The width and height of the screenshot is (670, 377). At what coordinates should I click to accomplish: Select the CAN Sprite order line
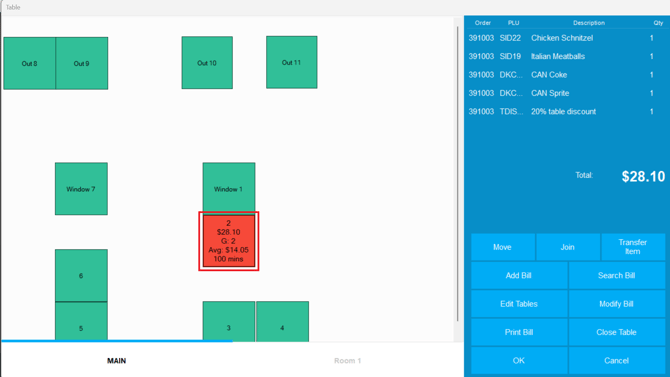coord(566,93)
